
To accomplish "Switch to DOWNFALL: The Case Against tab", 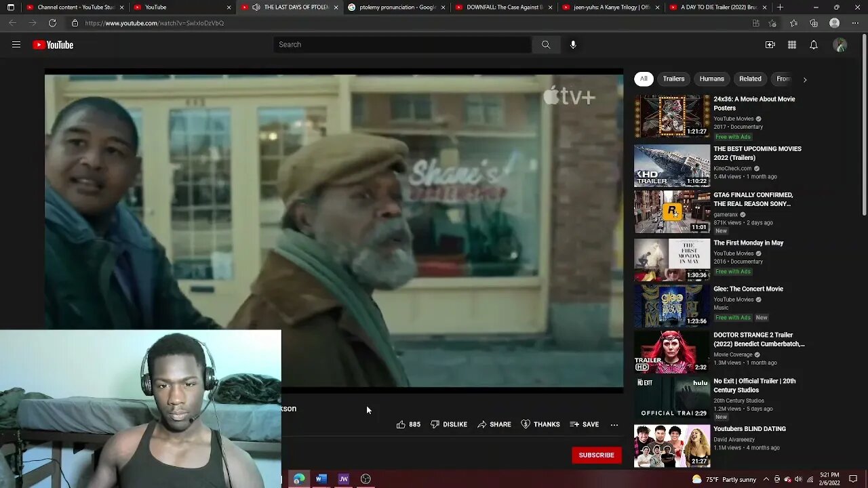I will [504, 7].
